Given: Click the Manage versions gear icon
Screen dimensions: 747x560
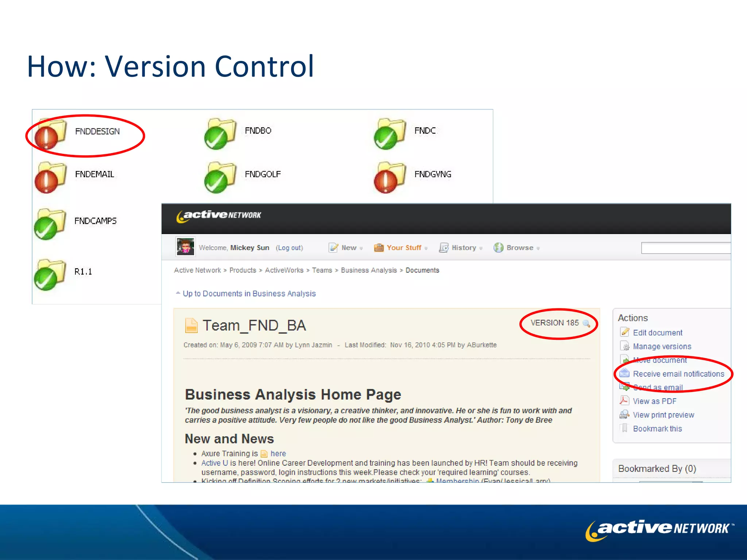Looking at the screenshot, I should tap(625, 346).
